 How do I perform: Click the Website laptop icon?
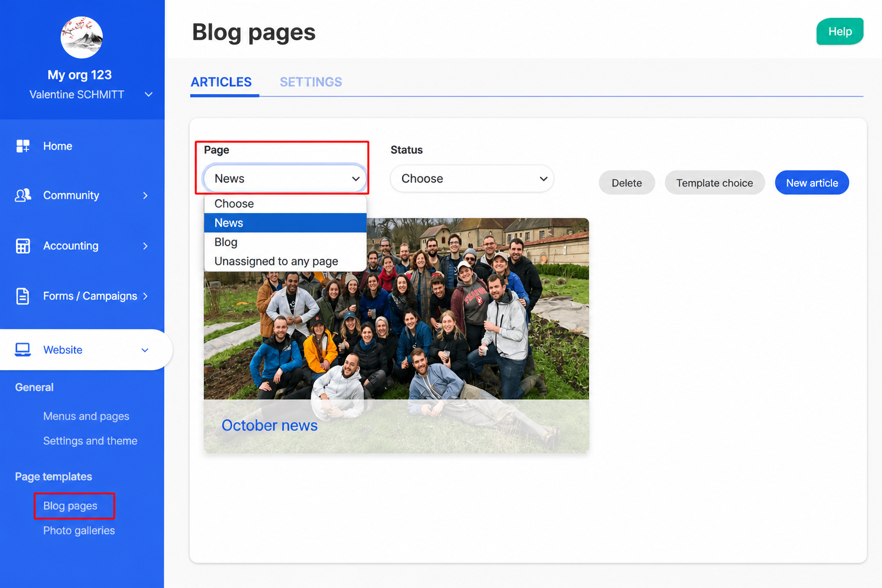coord(23,350)
